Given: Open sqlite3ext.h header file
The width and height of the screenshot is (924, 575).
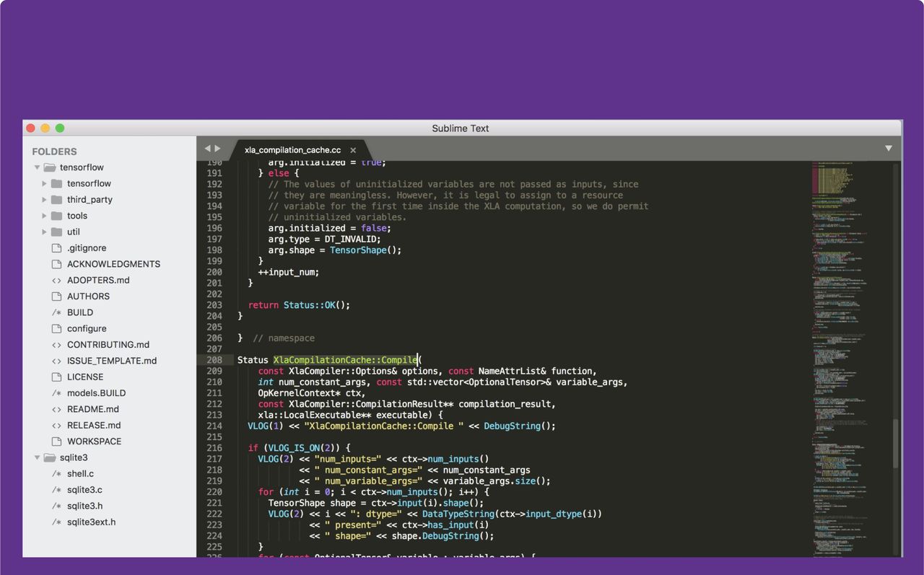Looking at the screenshot, I should coord(91,522).
